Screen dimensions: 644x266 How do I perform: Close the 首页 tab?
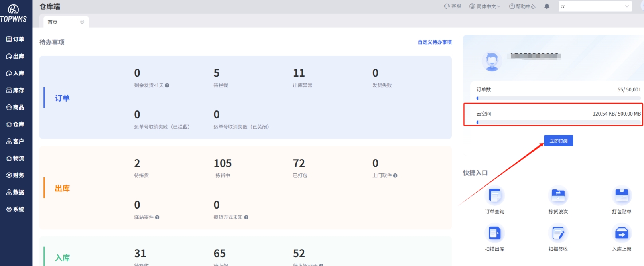coord(82,22)
